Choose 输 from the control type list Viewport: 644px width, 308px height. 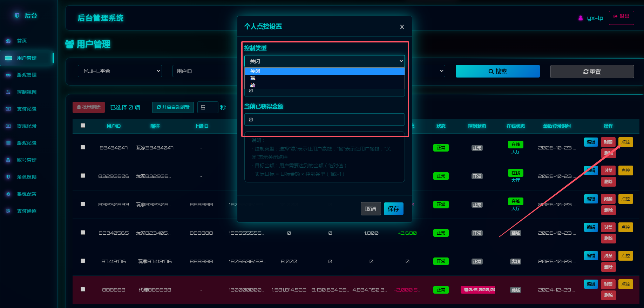325,85
